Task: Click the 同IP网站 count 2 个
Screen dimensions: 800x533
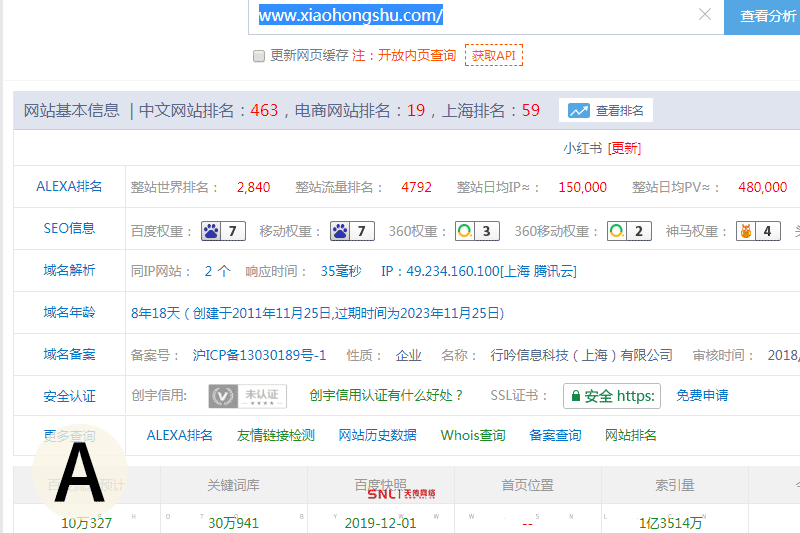Action: (217, 271)
